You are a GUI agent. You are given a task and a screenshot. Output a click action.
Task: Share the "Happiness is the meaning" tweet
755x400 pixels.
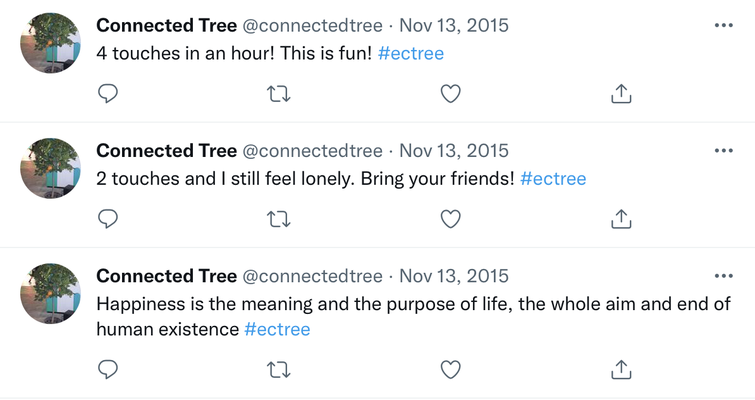[621, 369]
